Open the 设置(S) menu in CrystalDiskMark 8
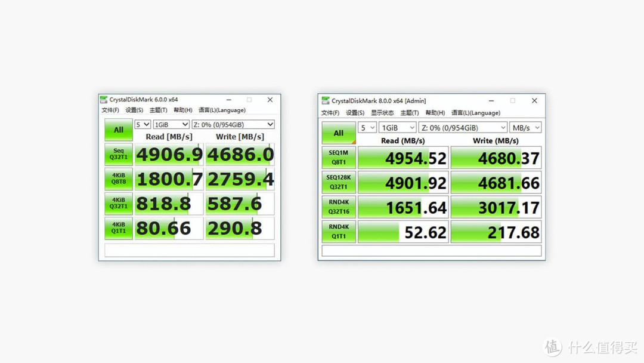Viewport: 644px width, 363px height. coord(354,113)
